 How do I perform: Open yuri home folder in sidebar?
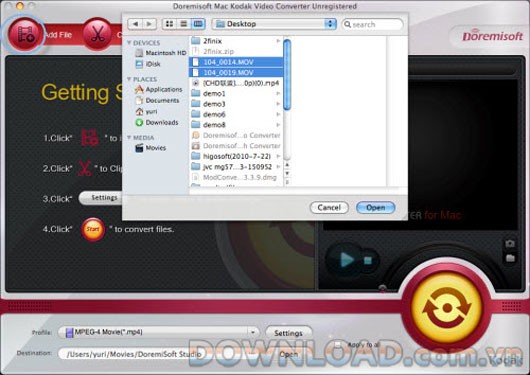click(x=146, y=111)
